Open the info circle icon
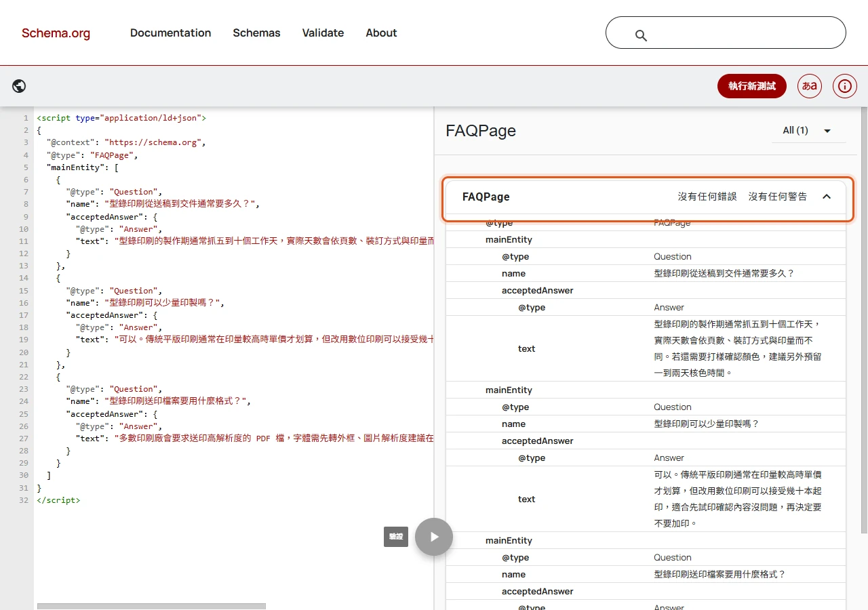The image size is (868, 610). [845, 86]
